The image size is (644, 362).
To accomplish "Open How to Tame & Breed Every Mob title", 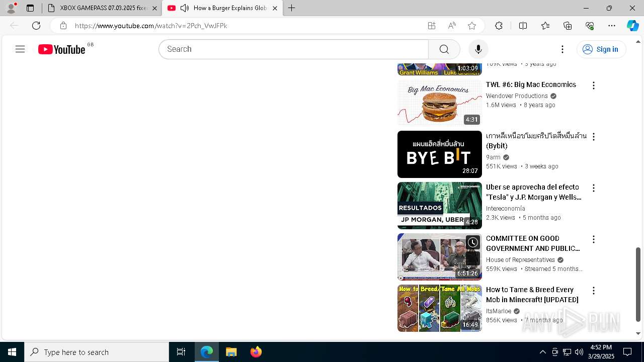I will (x=532, y=295).
